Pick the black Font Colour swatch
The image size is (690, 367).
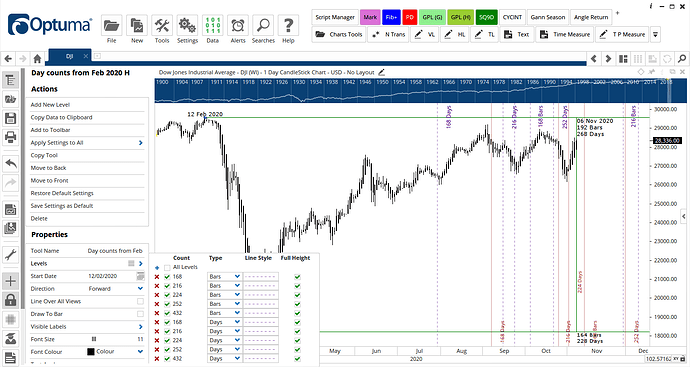click(x=91, y=352)
